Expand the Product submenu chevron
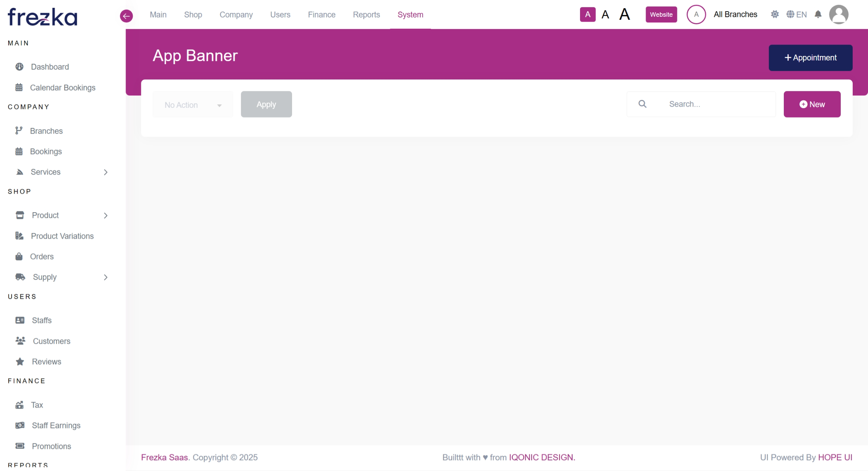This screenshot has height=471, width=868. (105, 216)
